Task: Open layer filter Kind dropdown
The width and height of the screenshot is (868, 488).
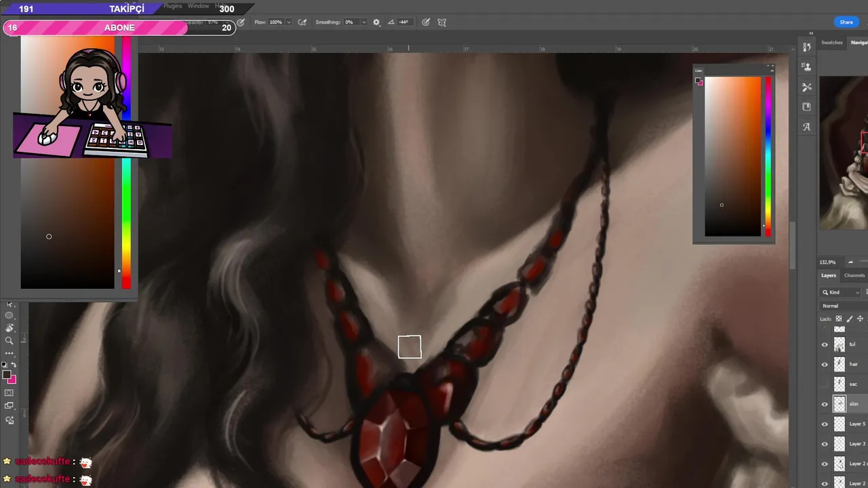Action: [842, 292]
